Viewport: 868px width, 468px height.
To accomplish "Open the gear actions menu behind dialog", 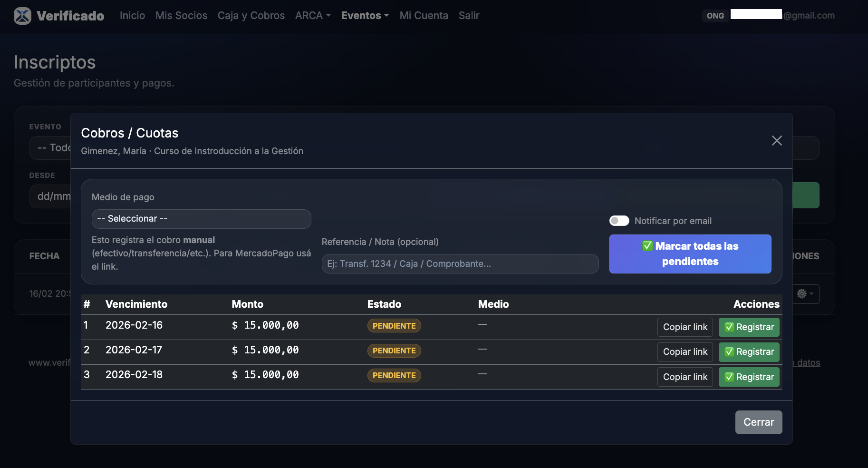I will pos(805,294).
